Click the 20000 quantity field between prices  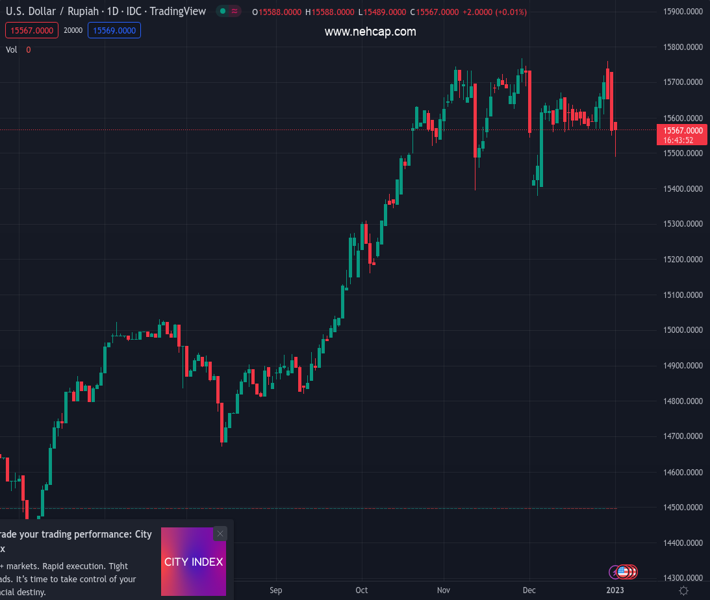click(73, 31)
